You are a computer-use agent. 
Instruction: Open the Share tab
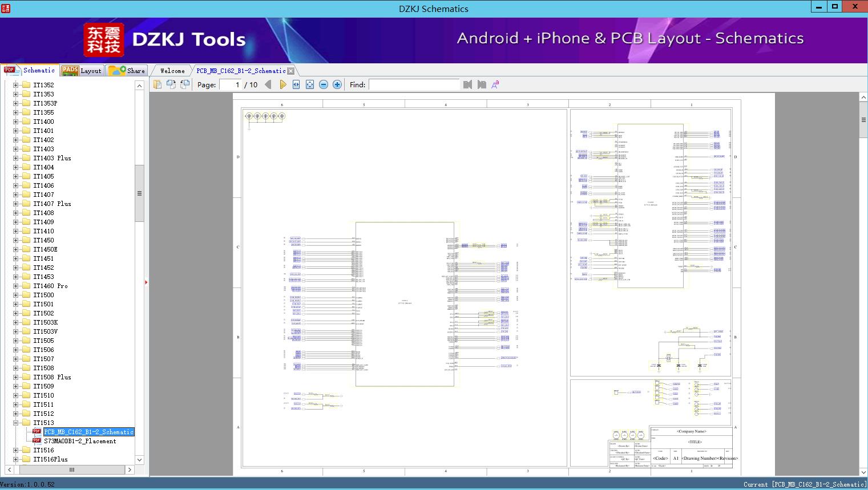[128, 71]
